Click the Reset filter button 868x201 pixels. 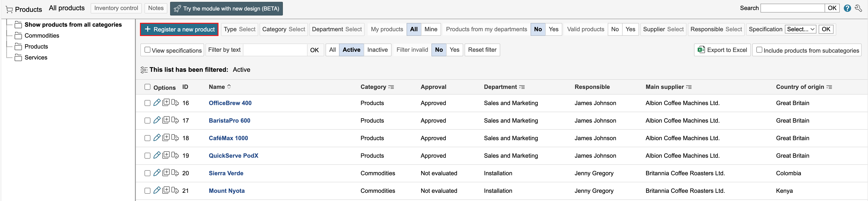482,50
